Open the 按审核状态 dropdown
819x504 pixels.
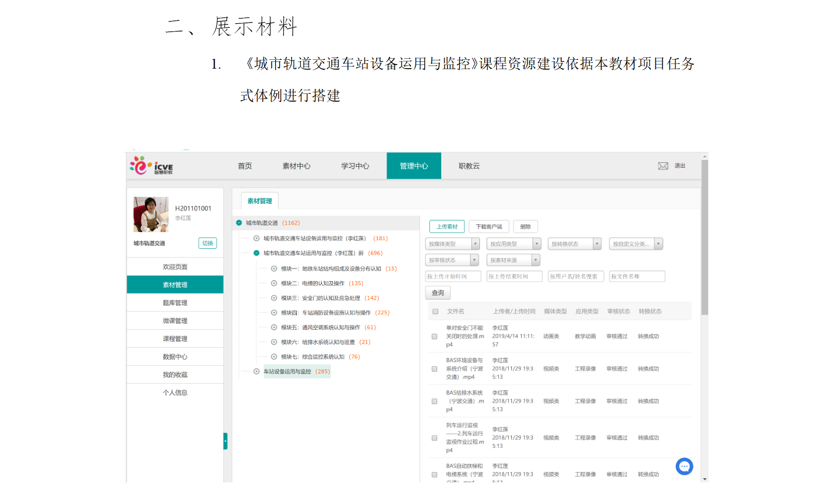coord(452,261)
